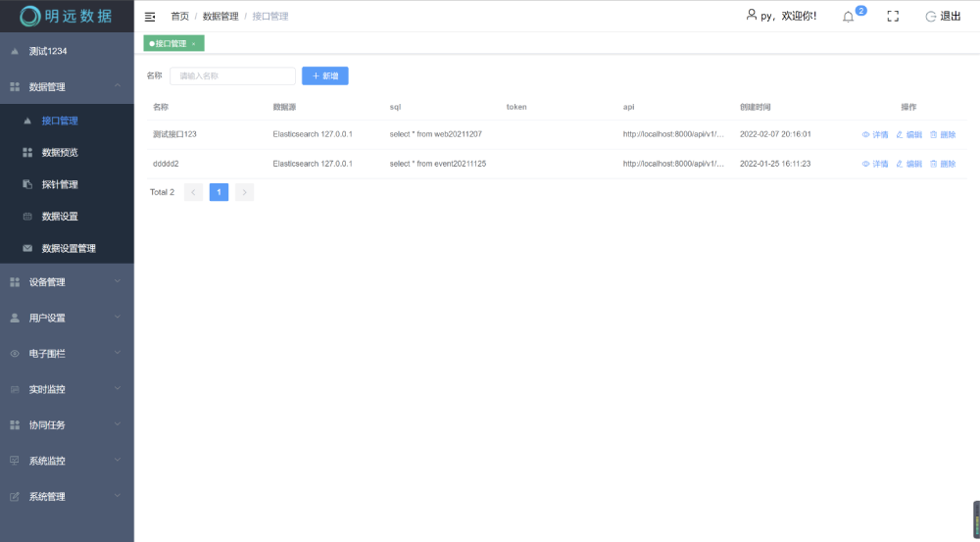
Task: Click the 新增 add button
Action: (x=325, y=75)
